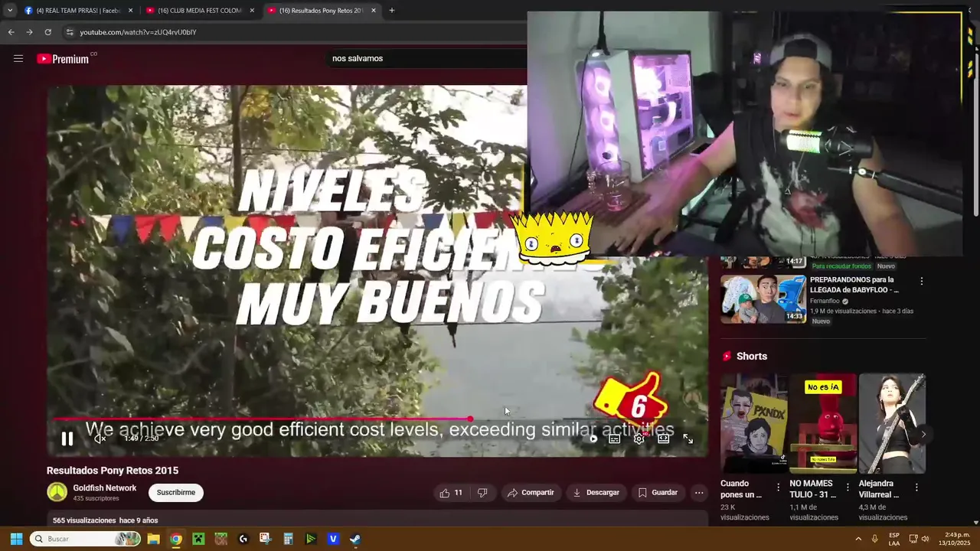980x551 pixels.
Task: Launch the Minecraft creeper icon in taskbar
Action: [198, 539]
